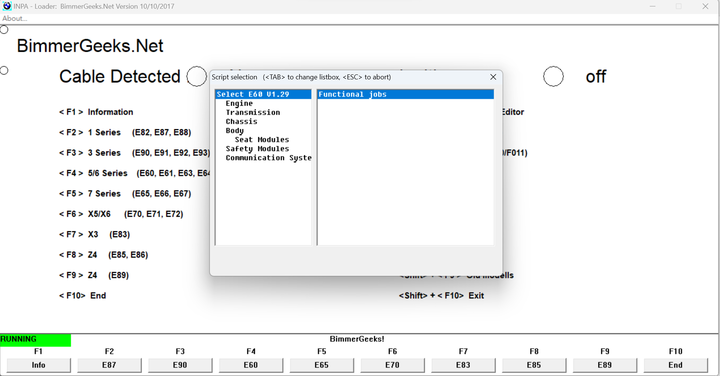Image resolution: width=720 pixels, height=376 pixels.
Task: Click the F5 E65 button
Action: 321,365
